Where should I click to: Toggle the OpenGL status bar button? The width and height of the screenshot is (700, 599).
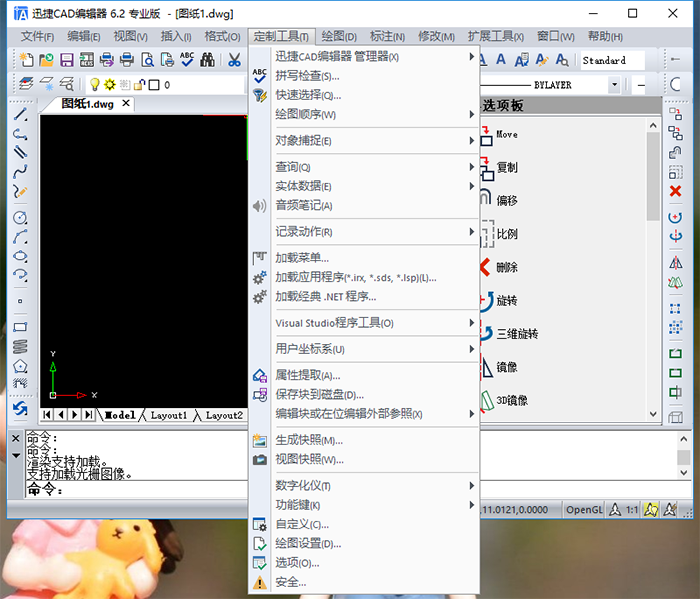(583, 509)
